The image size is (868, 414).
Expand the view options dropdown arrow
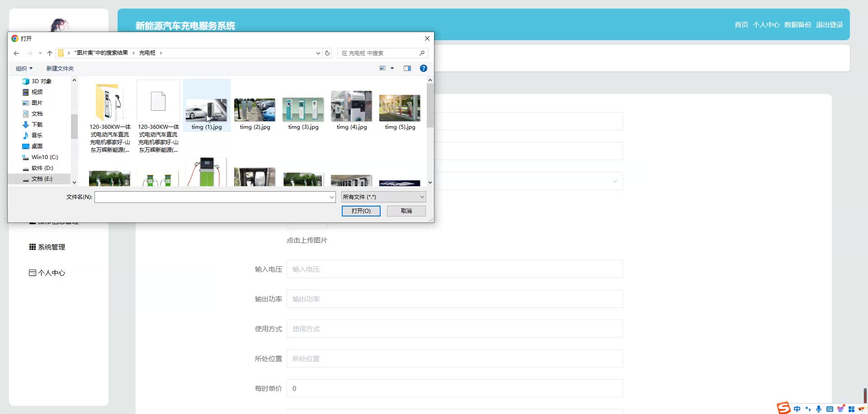coord(392,68)
